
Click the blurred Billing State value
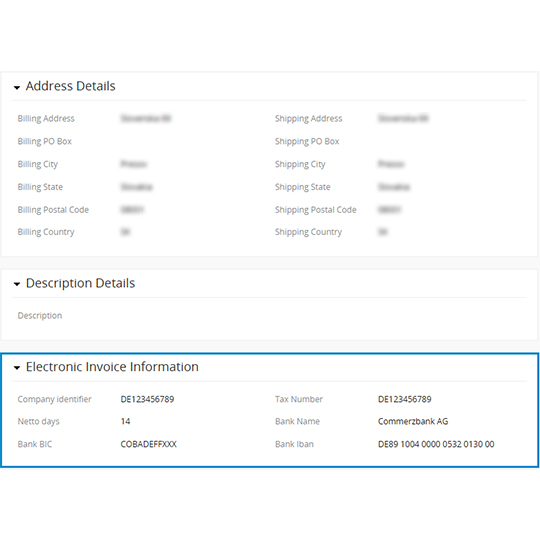coord(136,187)
